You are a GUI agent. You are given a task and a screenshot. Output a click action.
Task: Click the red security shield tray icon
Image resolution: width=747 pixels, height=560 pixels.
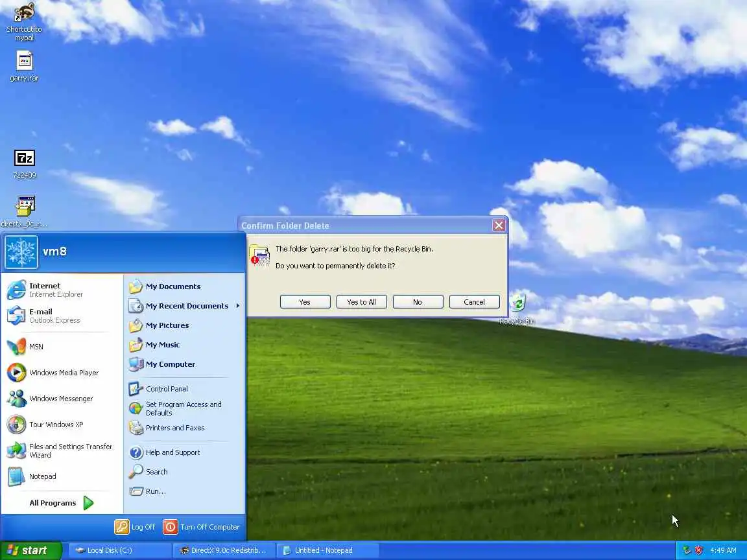pos(698,550)
